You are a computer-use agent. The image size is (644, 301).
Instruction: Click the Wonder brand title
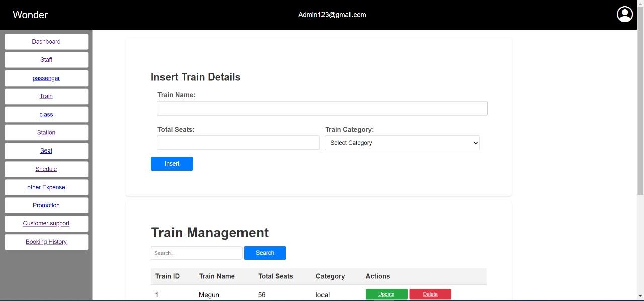[30, 15]
